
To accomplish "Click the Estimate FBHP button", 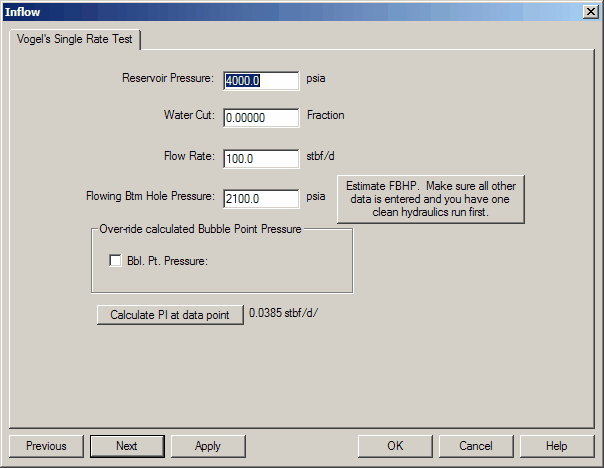I will 431,199.
